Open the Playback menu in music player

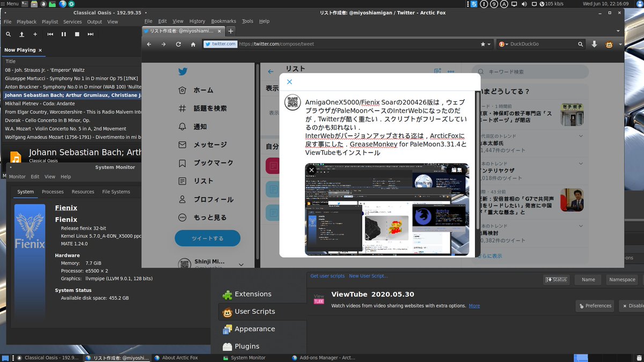[26, 22]
